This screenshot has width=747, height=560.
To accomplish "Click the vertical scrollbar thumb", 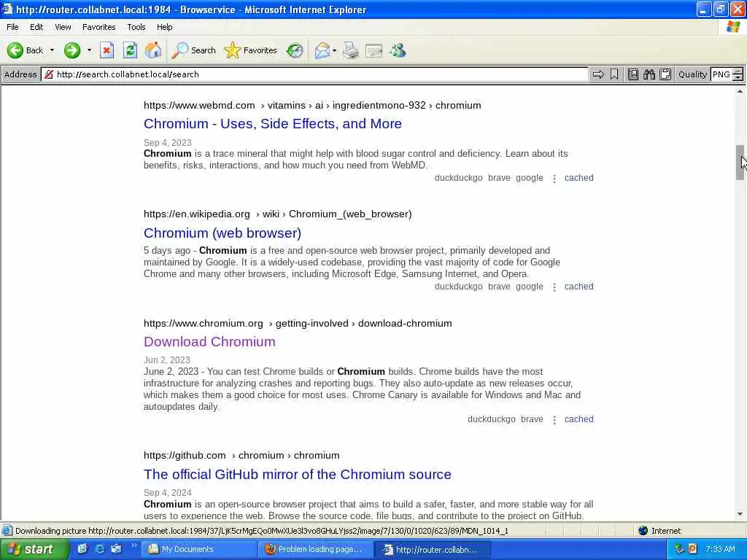I will pyautogui.click(x=740, y=163).
